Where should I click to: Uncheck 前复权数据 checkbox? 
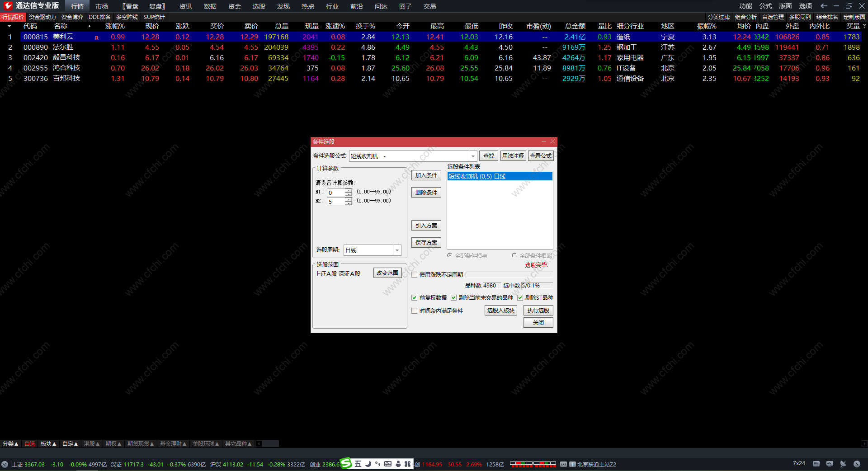click(415, 297)
